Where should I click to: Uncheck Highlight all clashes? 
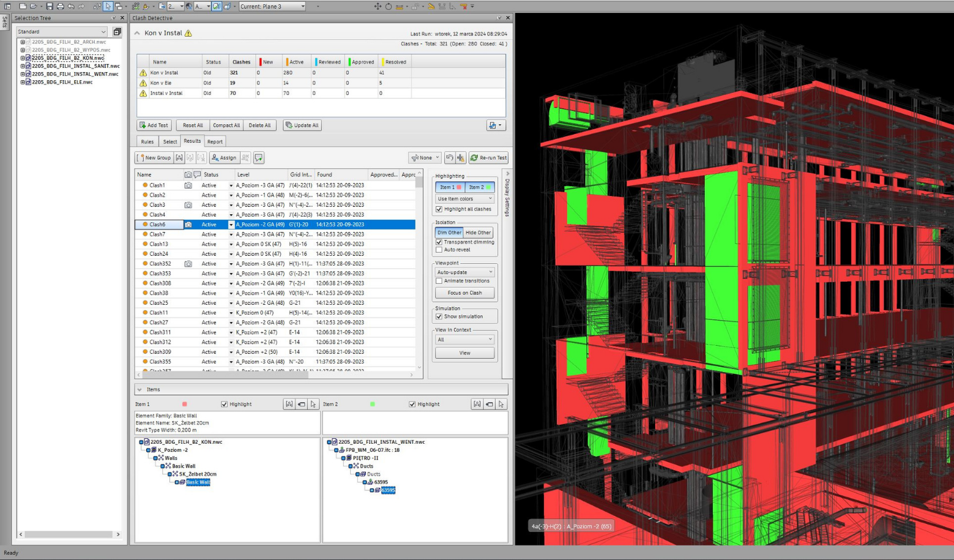[x=439, y=209]
